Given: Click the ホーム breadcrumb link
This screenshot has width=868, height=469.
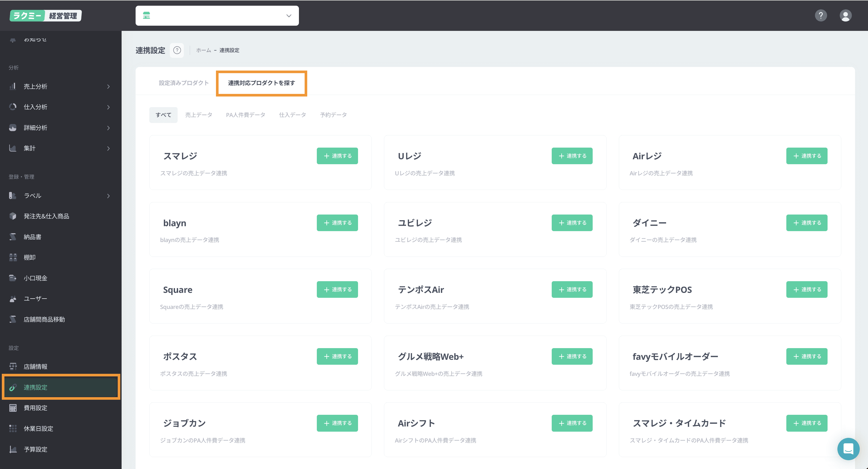Looking at the screenshot, I should 204,50.
